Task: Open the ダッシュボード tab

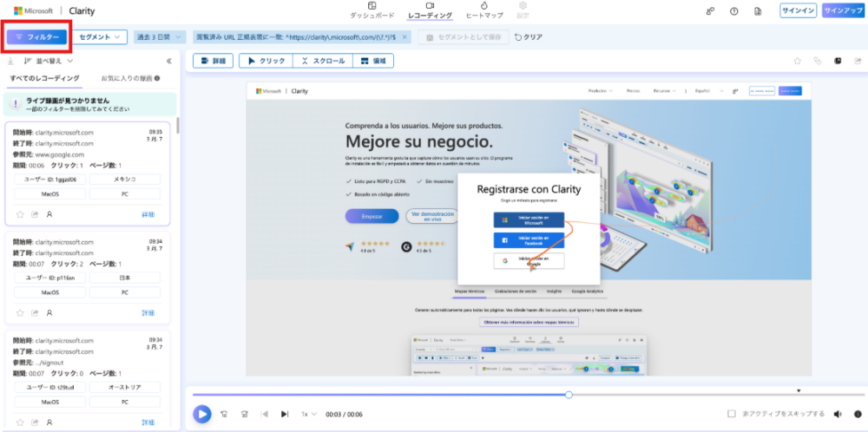Action: pos(372,10)
